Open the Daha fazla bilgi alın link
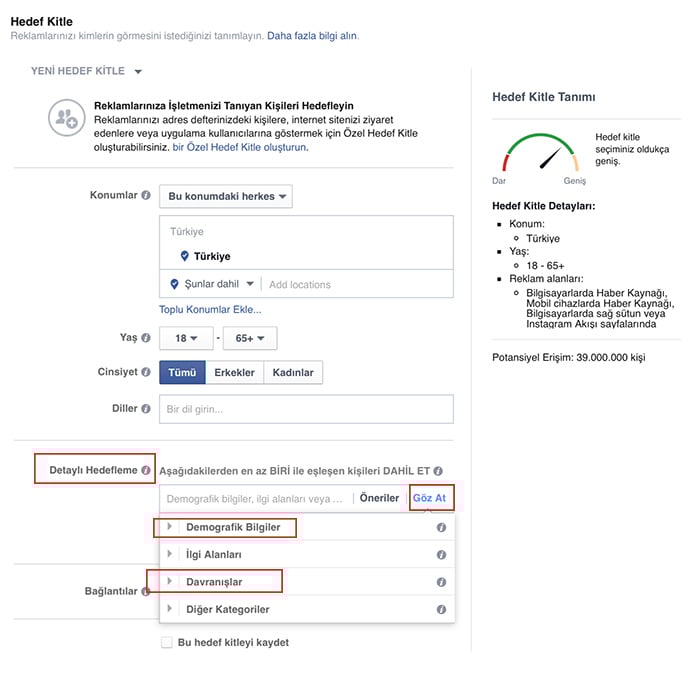The height and width of the screenshot is (679, 700). (x=312, y=36)
